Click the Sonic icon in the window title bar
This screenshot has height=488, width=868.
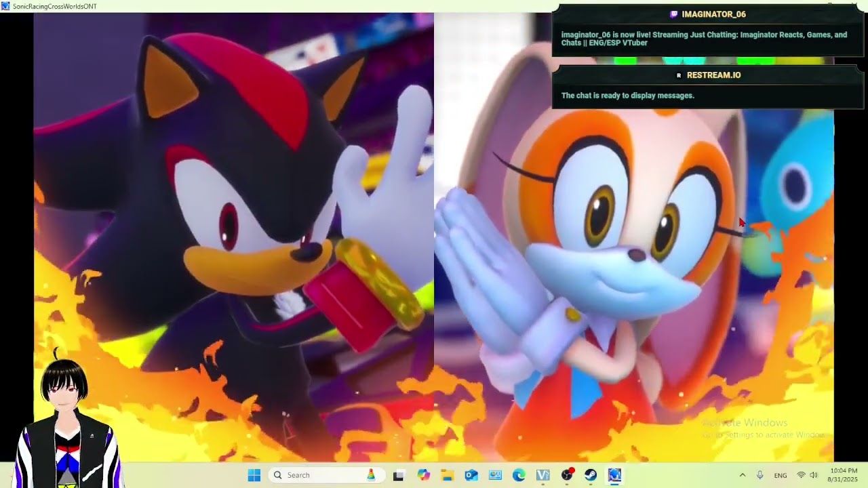[5, 6]
